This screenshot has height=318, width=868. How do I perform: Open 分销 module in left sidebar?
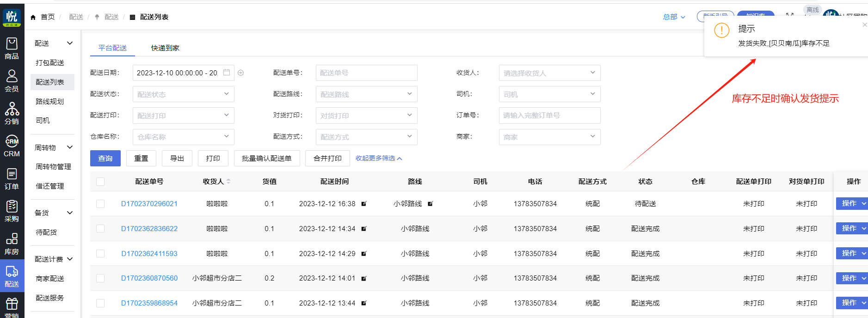tap(12, 114)
